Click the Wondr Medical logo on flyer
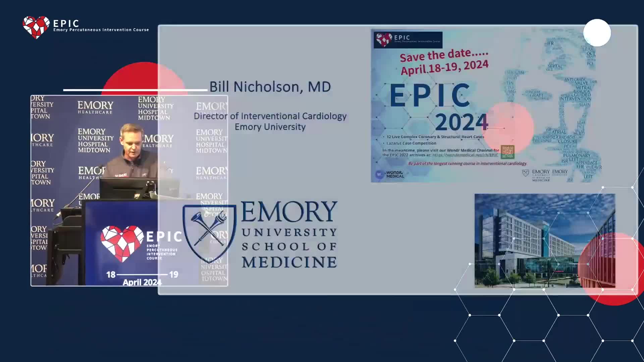 390,174
